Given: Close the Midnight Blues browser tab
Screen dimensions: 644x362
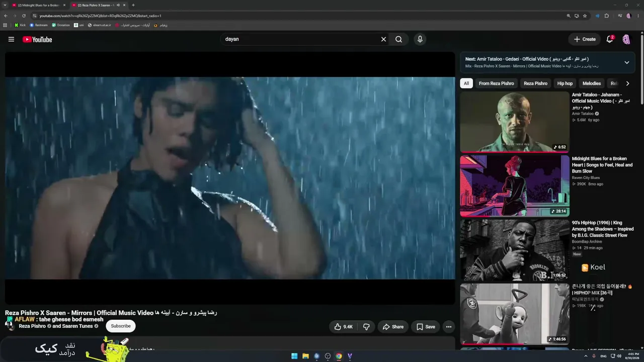Looking at the screenshot, I should (x=64, y=5).
